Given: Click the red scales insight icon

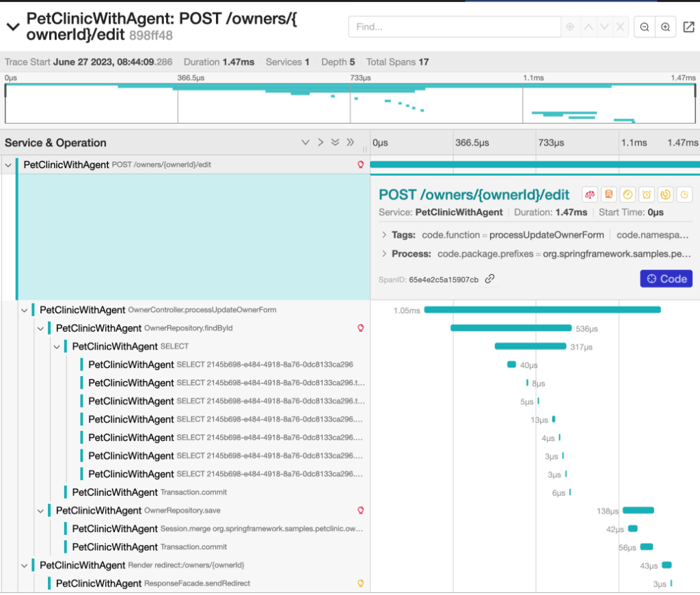Looking at the screenshot, I should click(590, 194).
